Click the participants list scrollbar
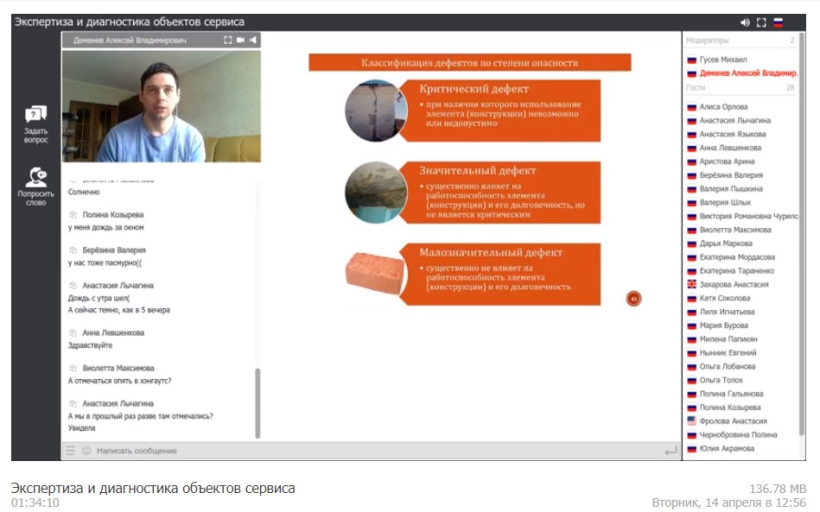 point(801,234)
